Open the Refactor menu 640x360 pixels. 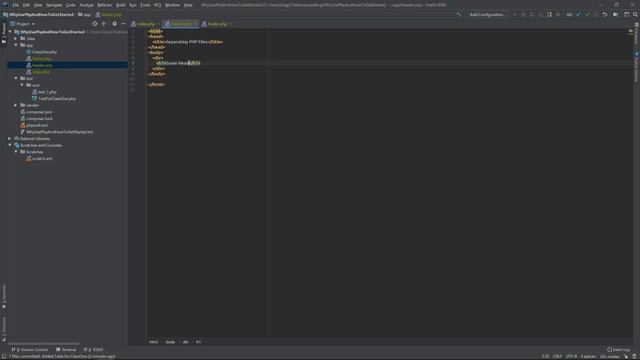tap(104, 5)
